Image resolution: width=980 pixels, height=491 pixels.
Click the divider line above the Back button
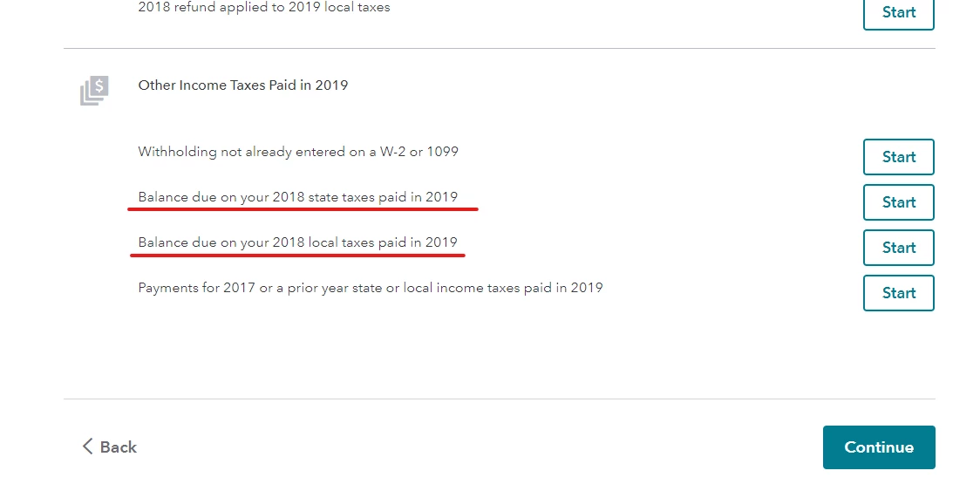500,399
